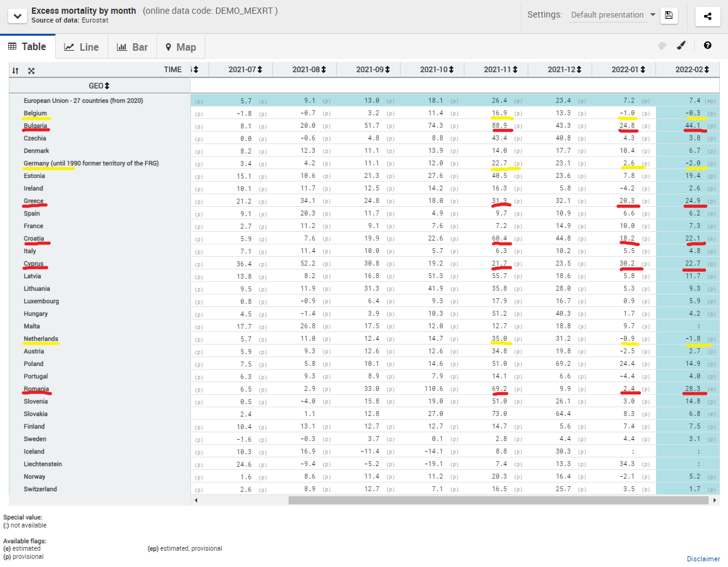The width and height of the screenshot is (728, 567).
Task: Open the share icon button
Action: 707,16
